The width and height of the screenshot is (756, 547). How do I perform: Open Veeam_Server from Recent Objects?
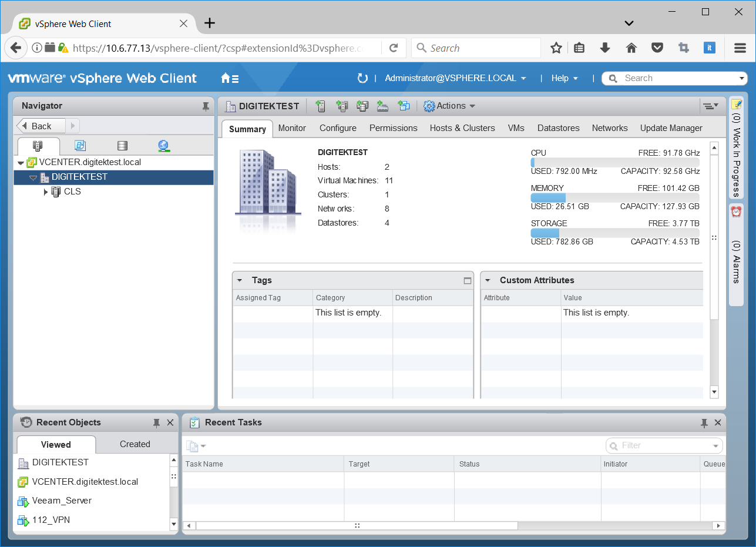tap(62, 501)
